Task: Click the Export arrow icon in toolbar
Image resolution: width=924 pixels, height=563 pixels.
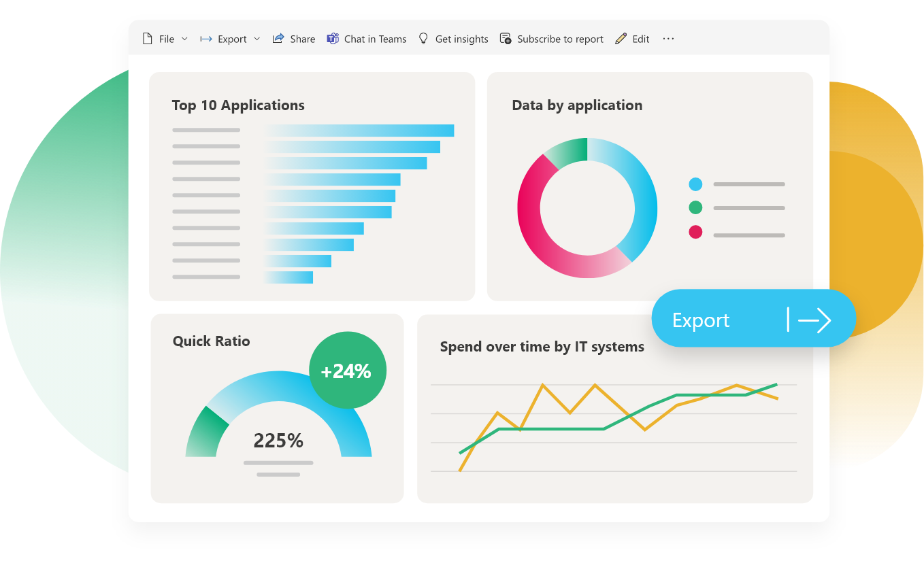Action: tap(205, 39)
